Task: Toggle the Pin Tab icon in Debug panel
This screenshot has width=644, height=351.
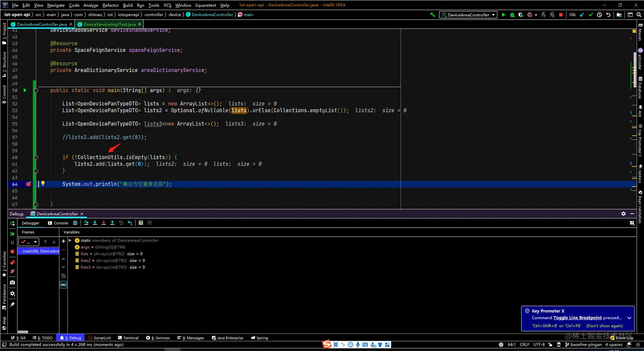Action: point(12,305)
